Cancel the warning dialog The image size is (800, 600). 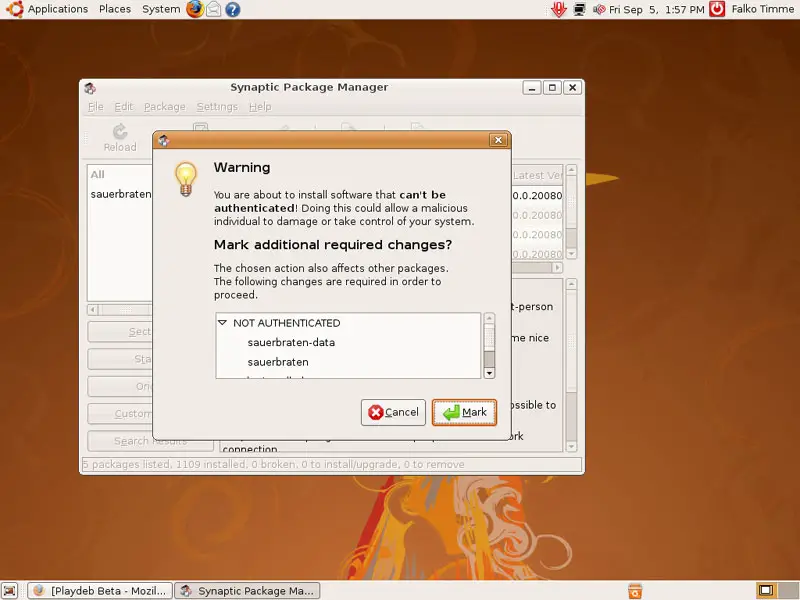coord(393,412)
